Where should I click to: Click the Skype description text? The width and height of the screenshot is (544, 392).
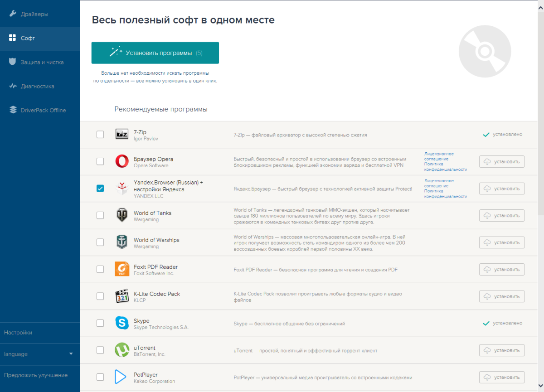point(289,324)
